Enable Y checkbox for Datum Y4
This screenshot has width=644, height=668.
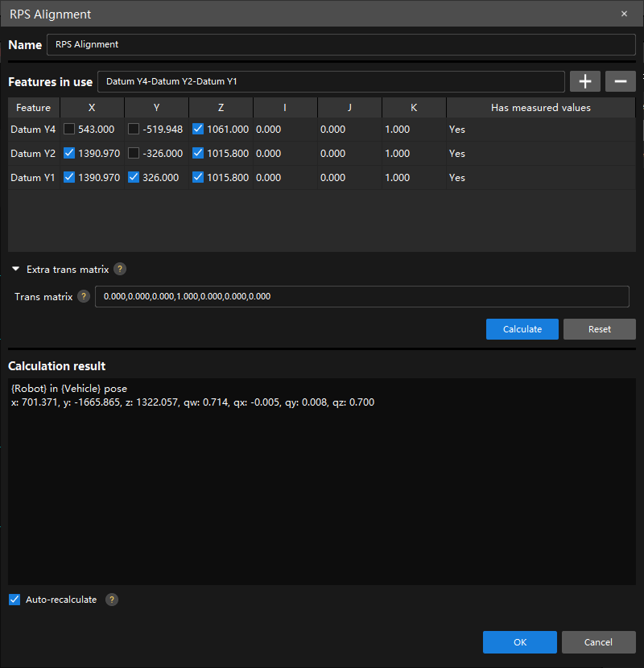tap(134, 129)
